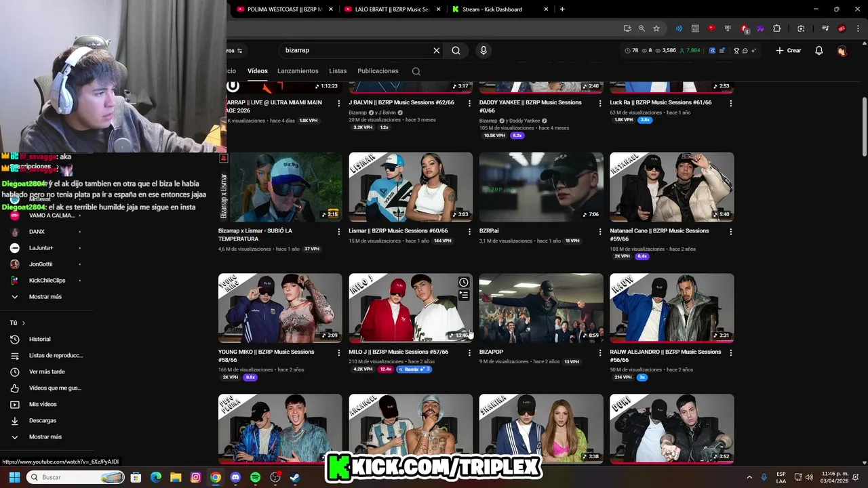The height and width of the screenshot is (488, 868).
Task: Open Luck Ra BZRP Music Sessions title
Action: [660, 102]
